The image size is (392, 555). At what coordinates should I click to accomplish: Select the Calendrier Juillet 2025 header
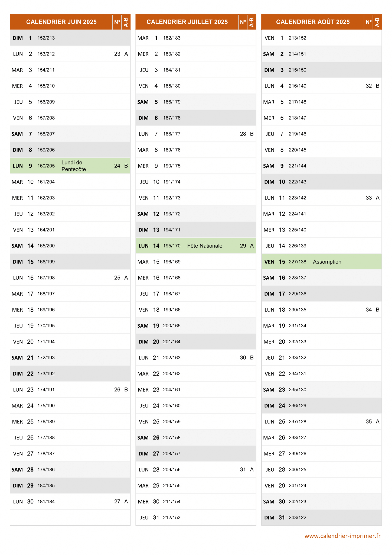[x=187, y=22]
